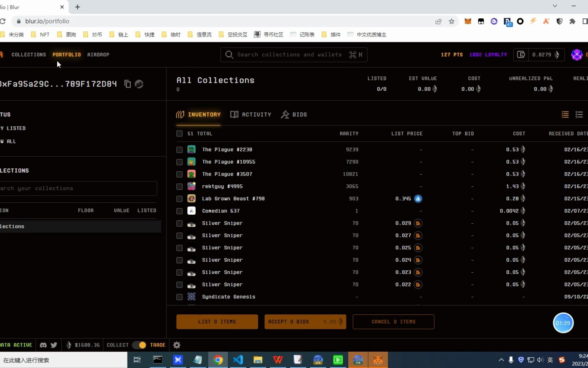Click the share page icon in address bar
Image resolution: width=588 pixels, height=368 pixels.
point(439,21)
